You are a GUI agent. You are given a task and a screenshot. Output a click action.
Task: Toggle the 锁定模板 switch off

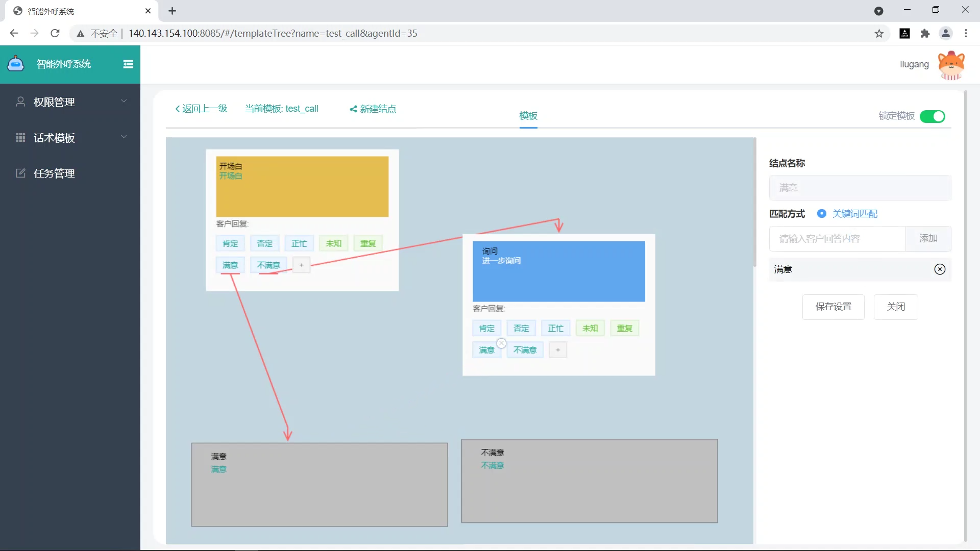(932, 116)
